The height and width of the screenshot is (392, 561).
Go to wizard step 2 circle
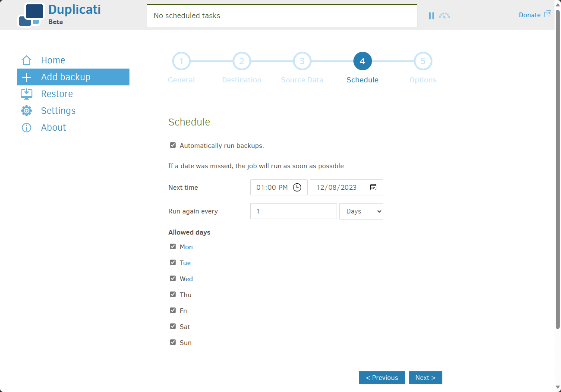click(x=242, y=61)
